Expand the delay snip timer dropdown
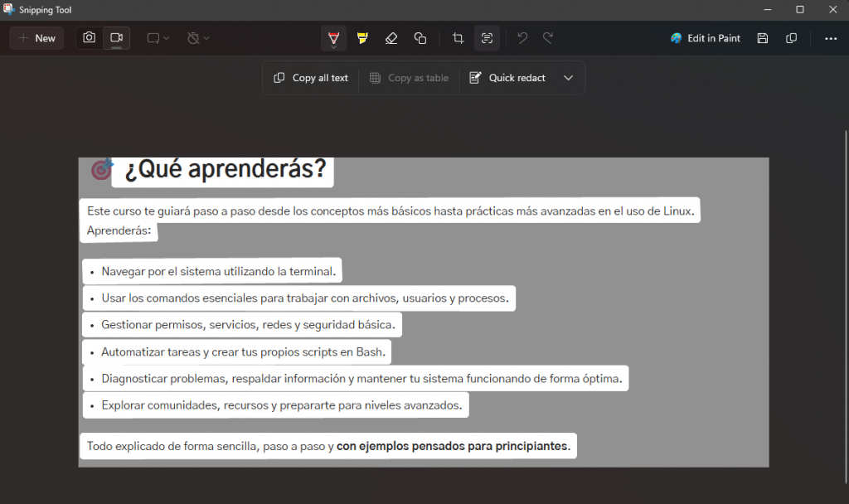The height and width of the screenshot is (504, 849). click(x=198, y=38)
